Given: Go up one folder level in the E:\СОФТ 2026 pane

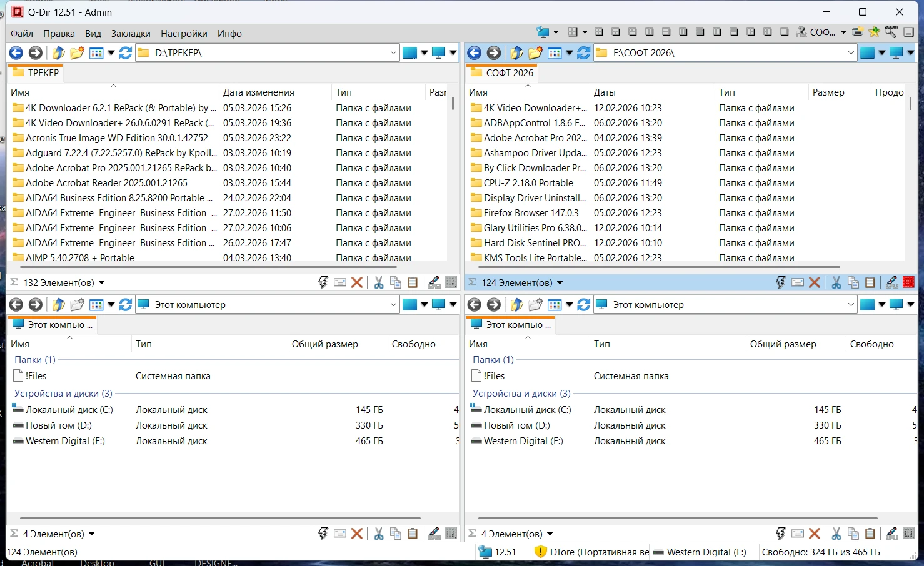Looking at the screenshot, I should [516, 53].
